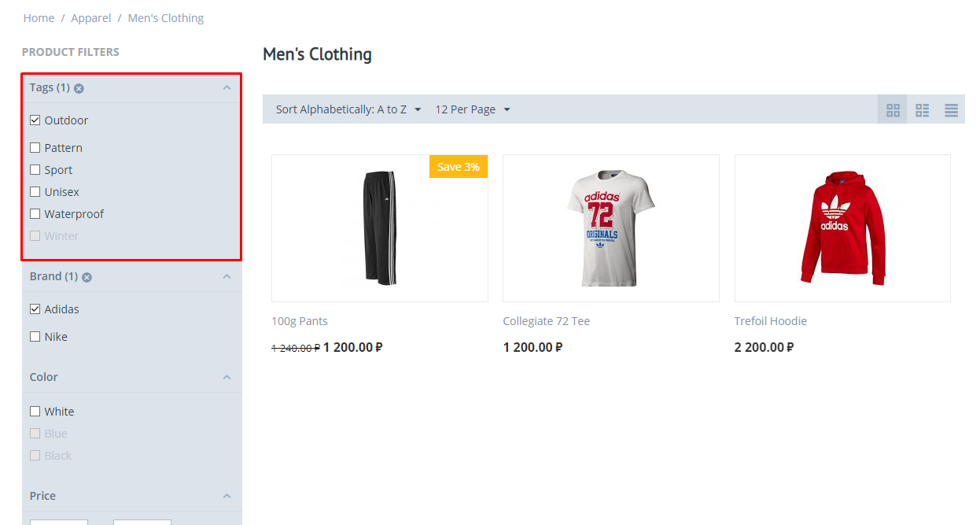Collapse the Brand filter section chevron
Screen dimensions: 980x525
pyautogui.click(x=227, y=276)
